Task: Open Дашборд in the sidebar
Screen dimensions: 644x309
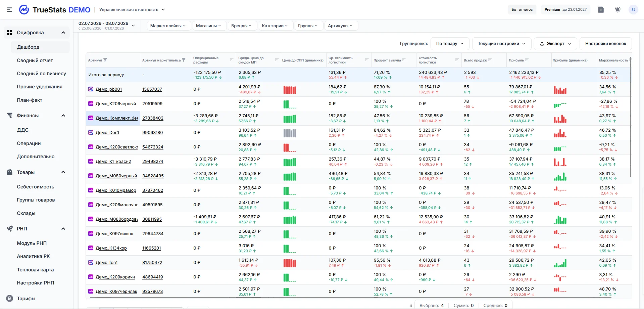Action: click(40, 47)
